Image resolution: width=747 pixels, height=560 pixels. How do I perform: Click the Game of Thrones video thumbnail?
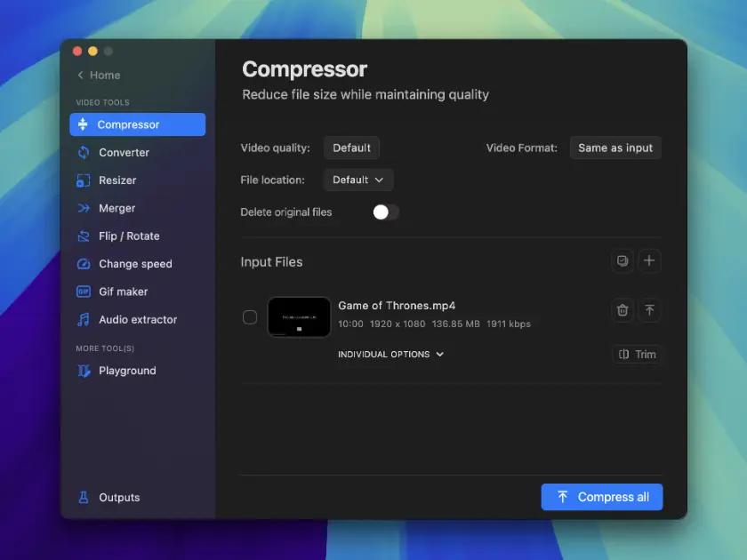(299, 317)
